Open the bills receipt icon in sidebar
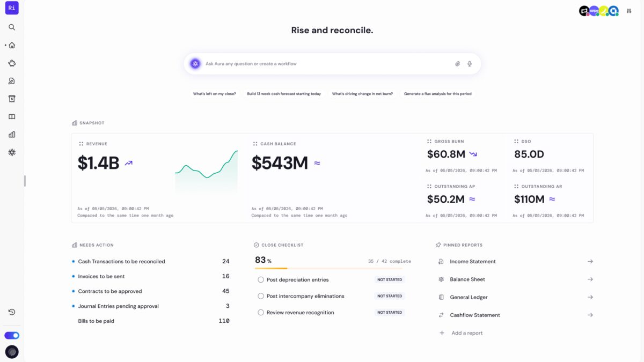The image size is (644, 362). [x=12, y=99]
